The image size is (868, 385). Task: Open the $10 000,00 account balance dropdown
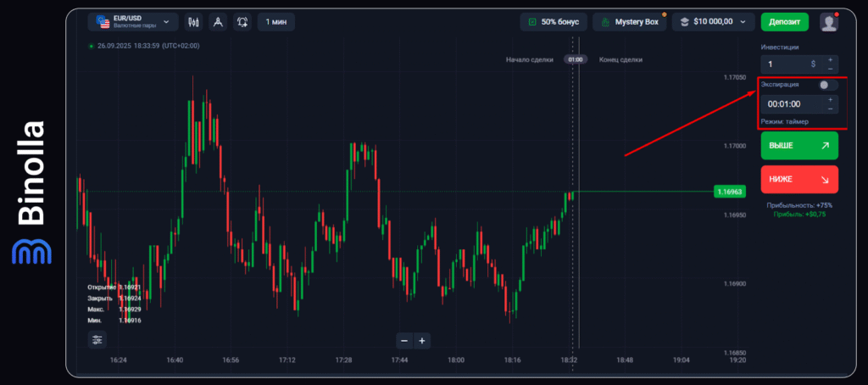[x=713, y=22]
